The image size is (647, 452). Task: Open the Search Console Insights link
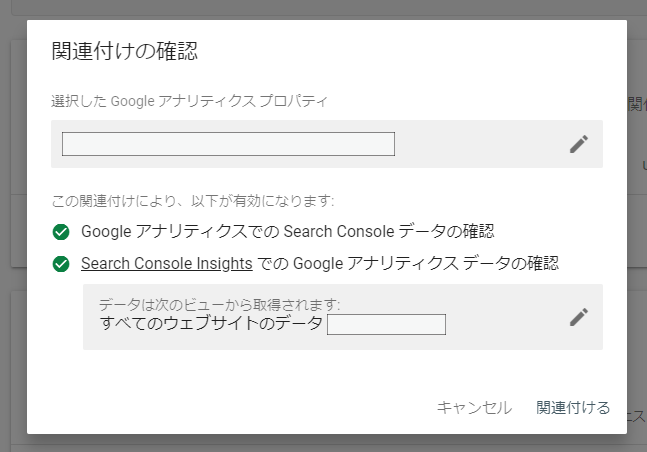coord(167,263)
